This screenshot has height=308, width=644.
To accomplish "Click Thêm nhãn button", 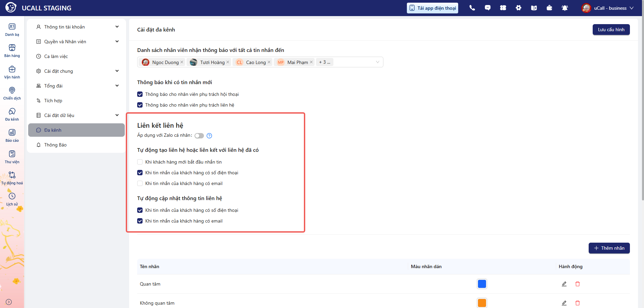I will (x=609, y=248).
